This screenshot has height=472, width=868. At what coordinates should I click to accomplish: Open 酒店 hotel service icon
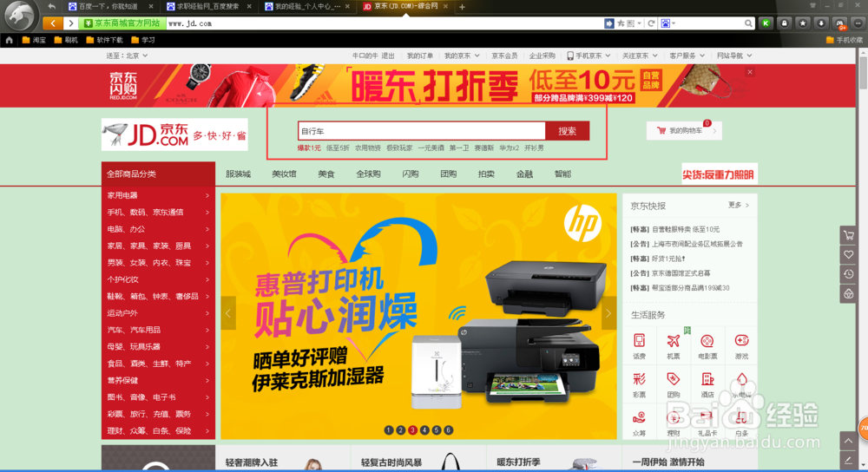click(x=707, y=384)
